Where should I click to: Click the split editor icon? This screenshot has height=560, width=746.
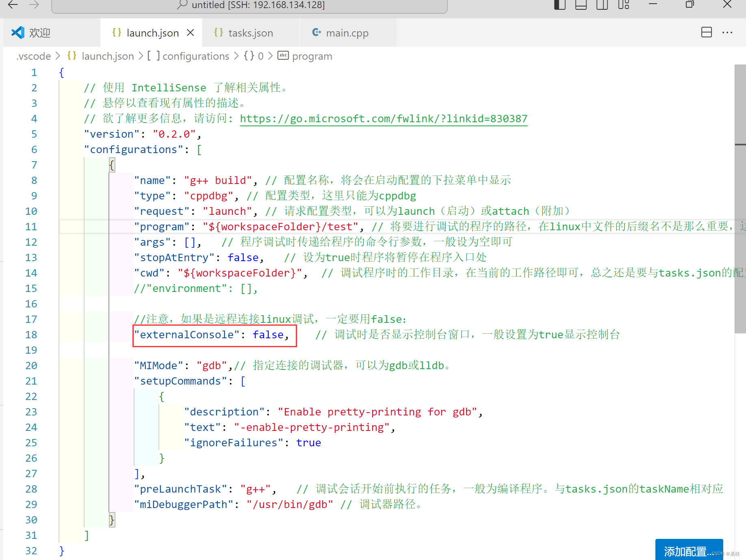(707, 32)
